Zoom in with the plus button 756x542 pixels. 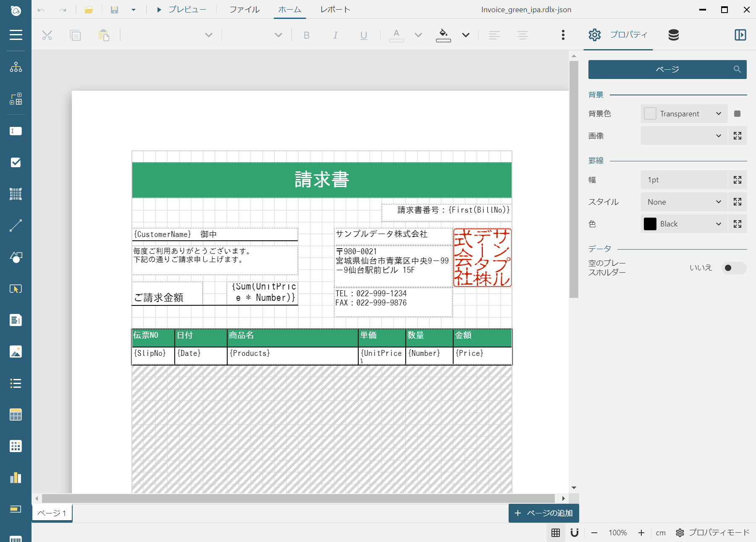coord(641,533)
